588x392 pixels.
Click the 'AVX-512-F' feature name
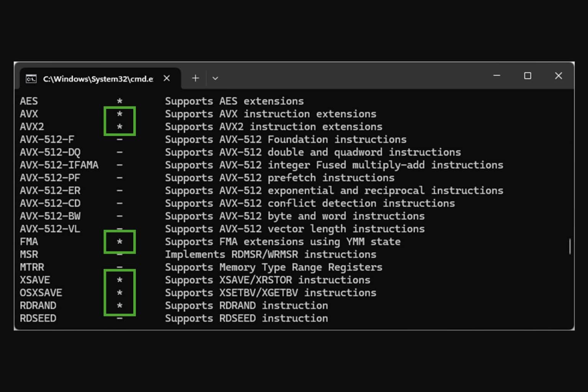[x=47, y=139]
